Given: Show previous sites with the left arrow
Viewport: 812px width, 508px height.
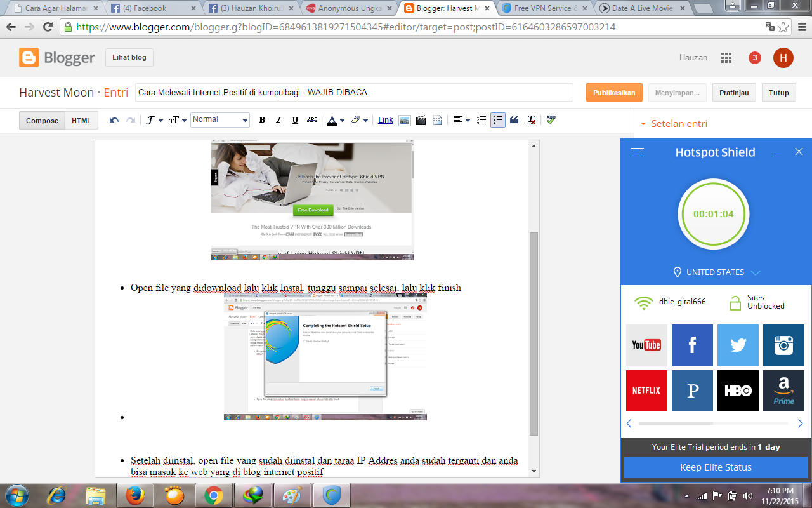Looking at the screenshot, I should (x=629, y=423).
